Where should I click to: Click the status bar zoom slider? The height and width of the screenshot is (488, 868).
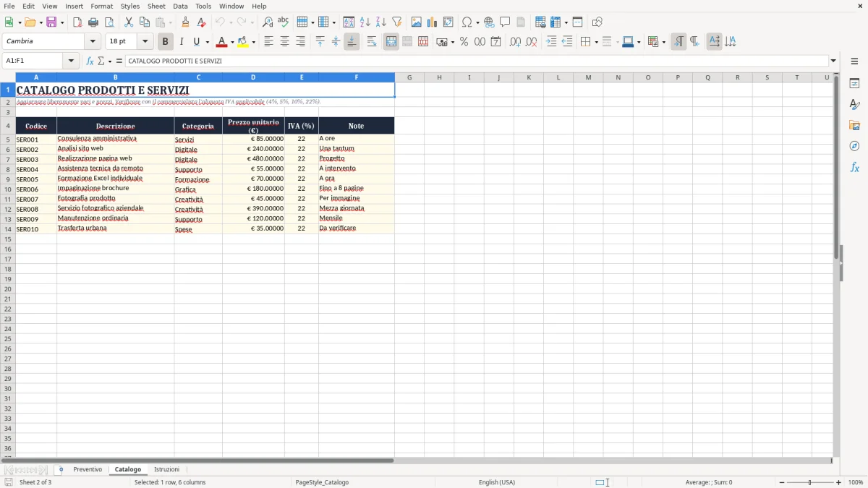(810, 482)
